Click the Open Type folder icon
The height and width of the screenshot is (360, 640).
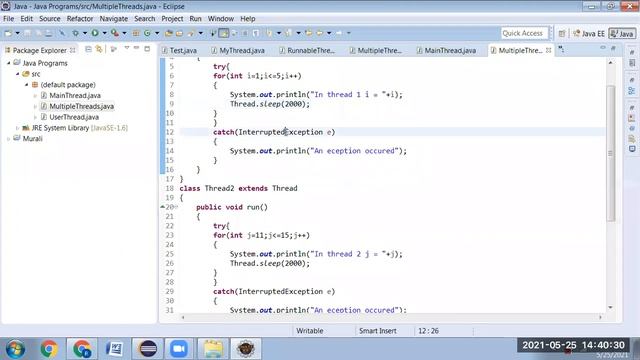click(x=168, y=33)
